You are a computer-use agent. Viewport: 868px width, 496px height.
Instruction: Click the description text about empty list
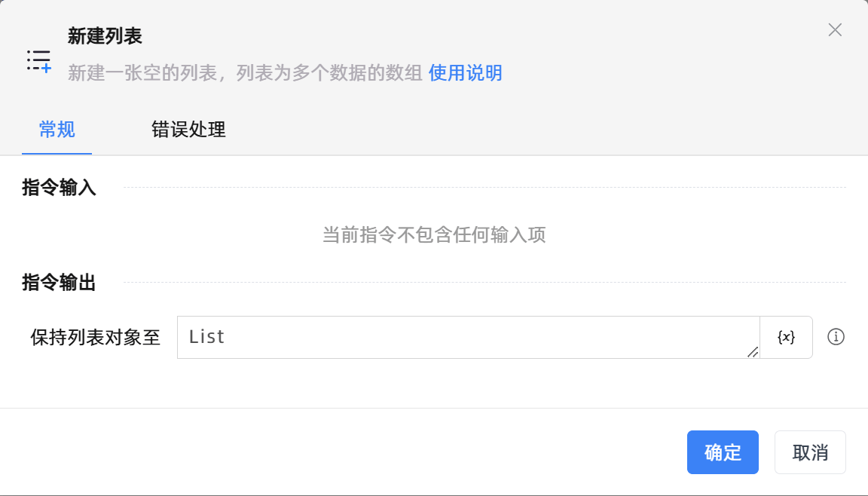(245, 73)
